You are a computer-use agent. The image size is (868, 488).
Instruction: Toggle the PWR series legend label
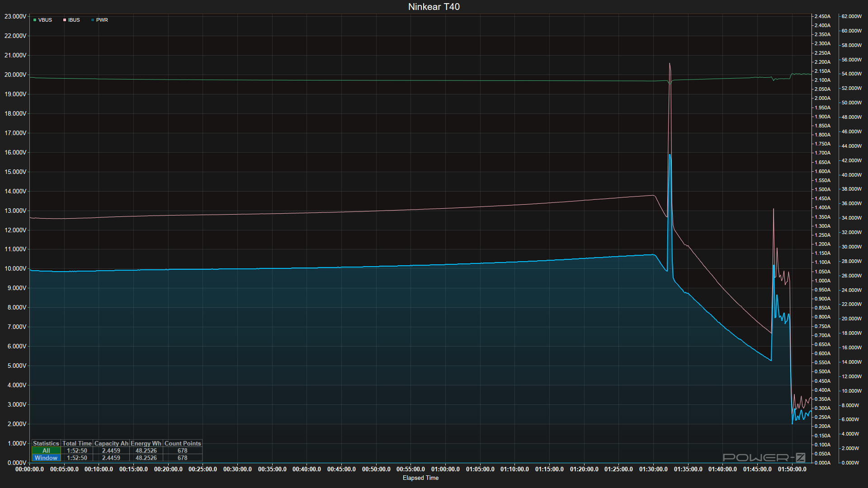tap(102, 20)
